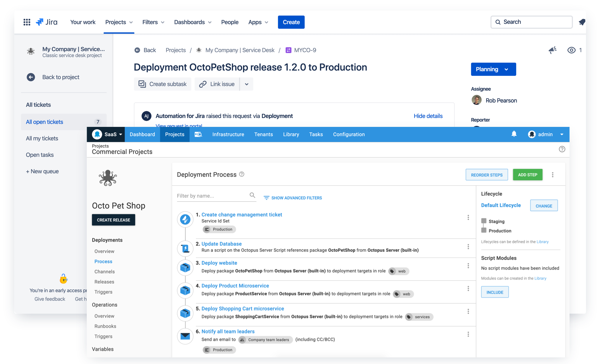Click the MYCO-9 issue type icon
Viewport: 602px width, 364px height.
[288, 50]
